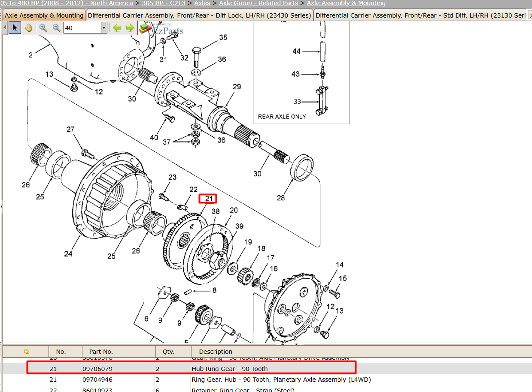Viewport: 532px width, 392px height.
Task: Click callout number 40 on diagram
Action: pos(154,138)
